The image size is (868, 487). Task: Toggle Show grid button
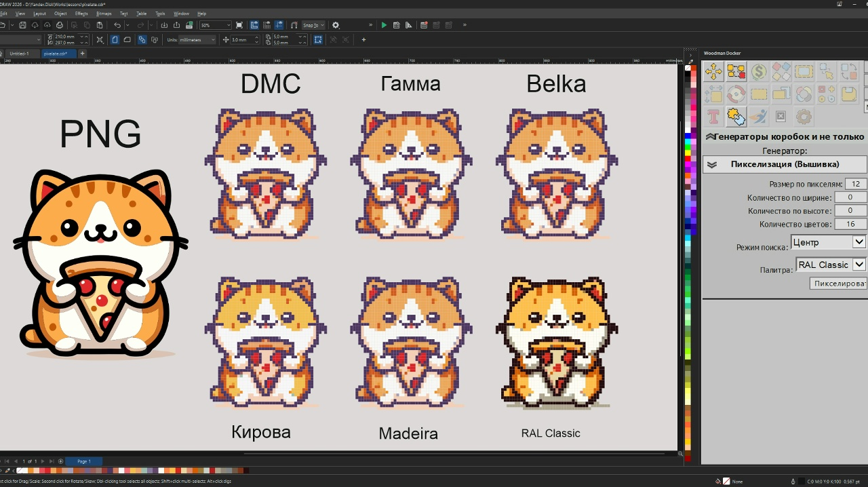(x=267, y=25)
